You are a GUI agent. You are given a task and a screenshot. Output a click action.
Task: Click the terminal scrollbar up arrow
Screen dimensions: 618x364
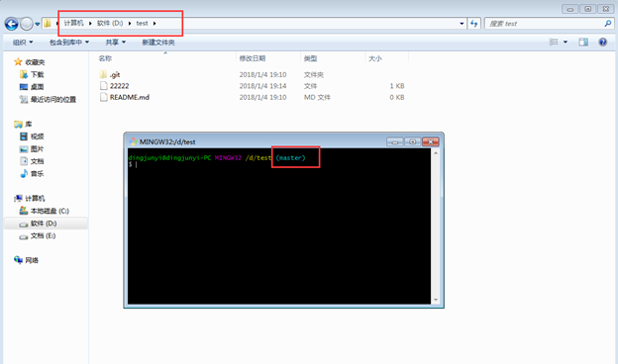(x=436, y=152)
